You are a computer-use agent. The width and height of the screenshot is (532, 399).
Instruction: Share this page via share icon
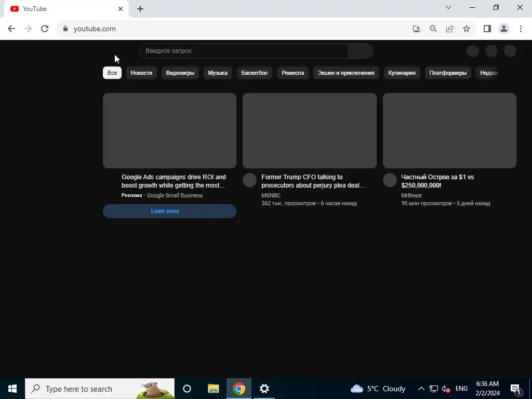coord(450,29)
